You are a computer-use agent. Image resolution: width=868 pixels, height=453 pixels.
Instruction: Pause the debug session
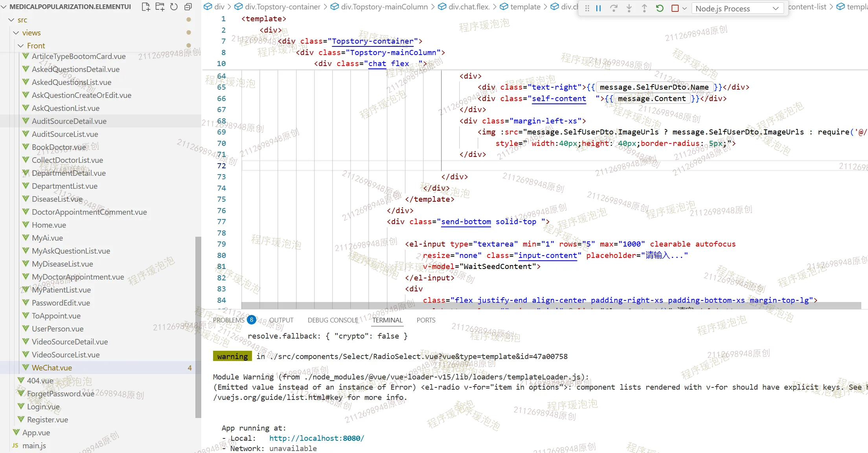pos(598,8)
